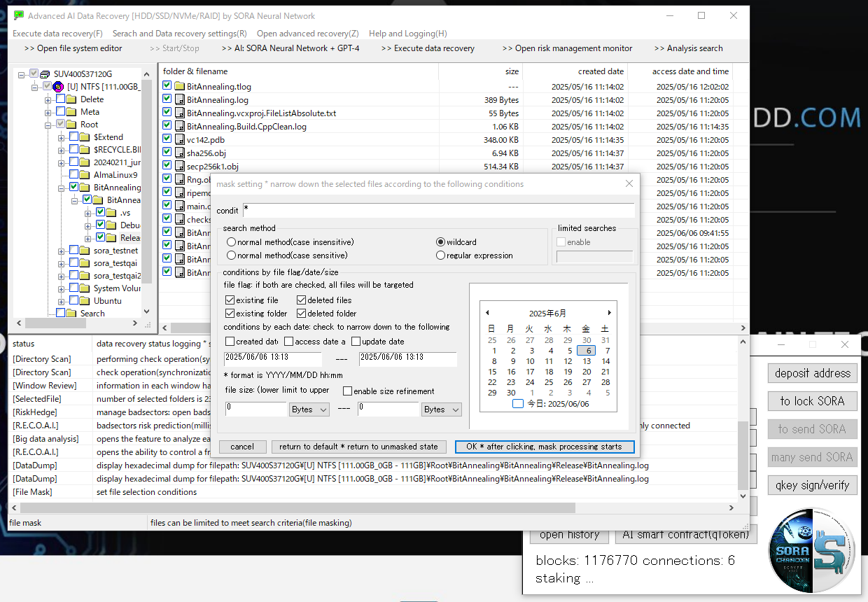Click the SORA coin logo in wallet window
Screen dimensions: 868x602
(813, 551)
